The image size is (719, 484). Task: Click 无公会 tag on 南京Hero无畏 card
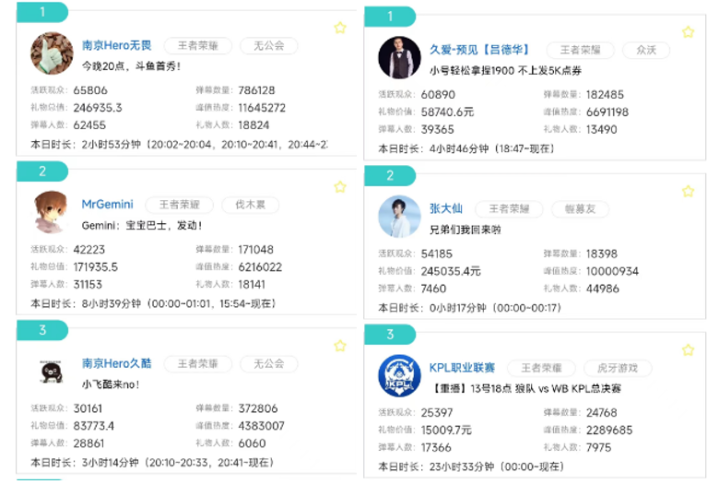269,46
